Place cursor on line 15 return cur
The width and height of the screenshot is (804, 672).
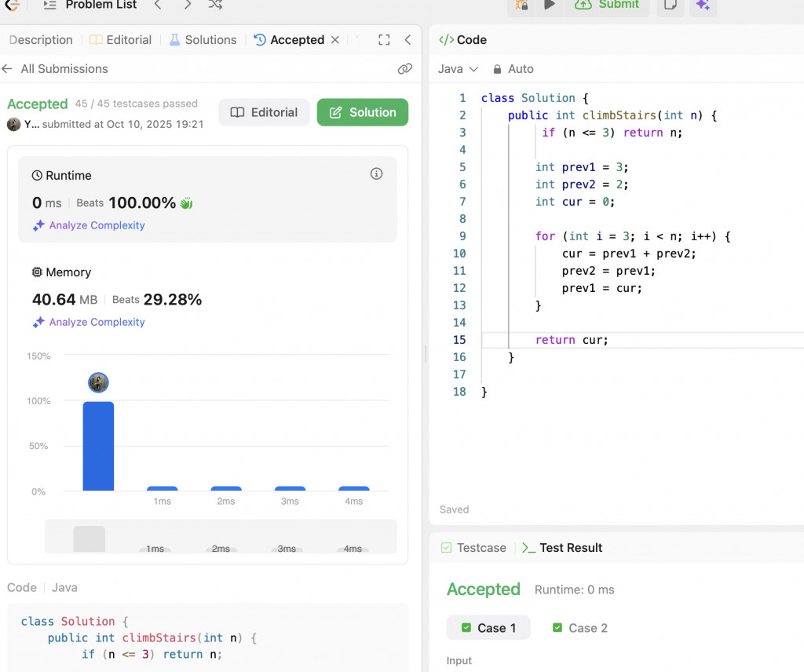click(x=572, y=340)
